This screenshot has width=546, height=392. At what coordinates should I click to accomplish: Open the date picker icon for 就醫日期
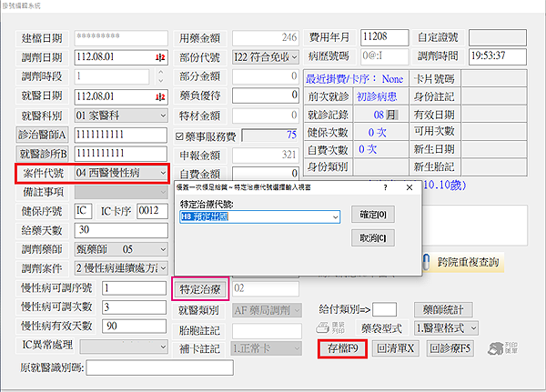[x=160, y=97]
